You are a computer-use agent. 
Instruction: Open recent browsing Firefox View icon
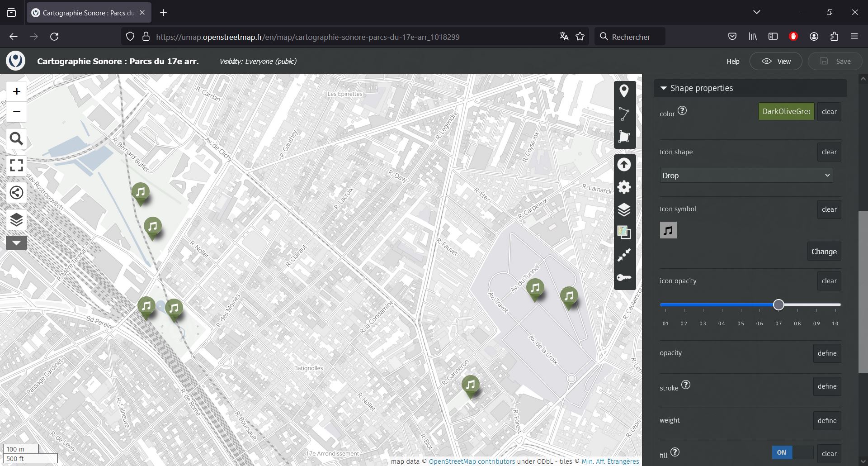(x=11, y=13)
